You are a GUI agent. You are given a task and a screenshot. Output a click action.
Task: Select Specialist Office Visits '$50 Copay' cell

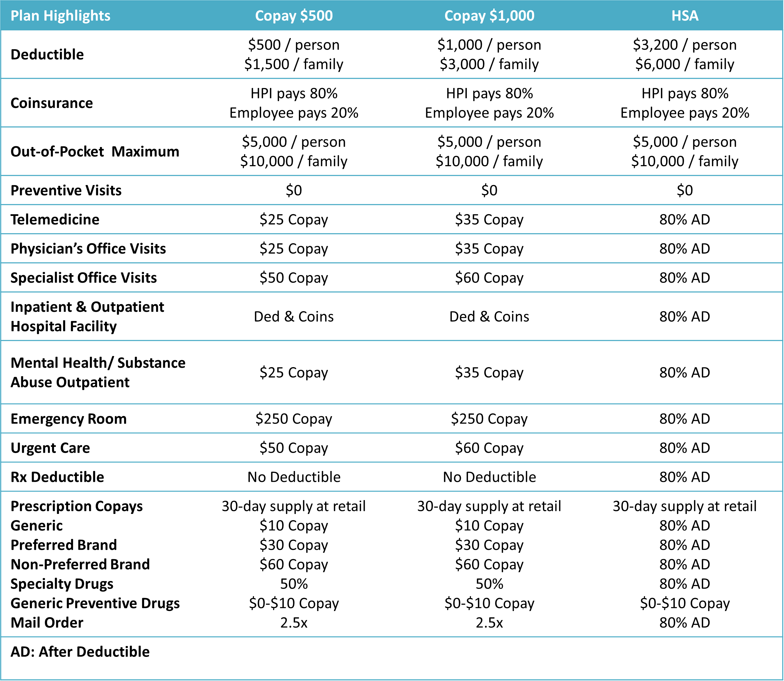tap(294, 278)
